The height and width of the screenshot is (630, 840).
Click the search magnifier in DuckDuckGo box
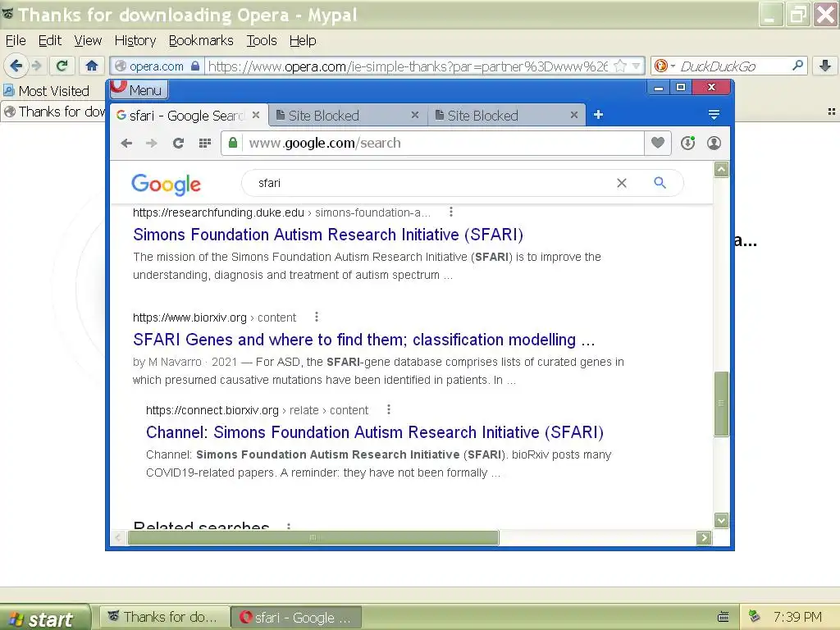[797, 66]
